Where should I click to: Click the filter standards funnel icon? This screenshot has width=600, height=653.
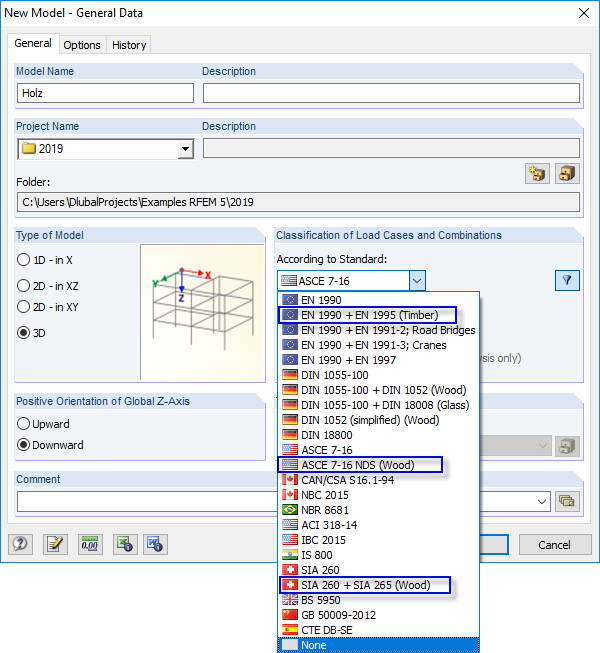tap(567, 281)
